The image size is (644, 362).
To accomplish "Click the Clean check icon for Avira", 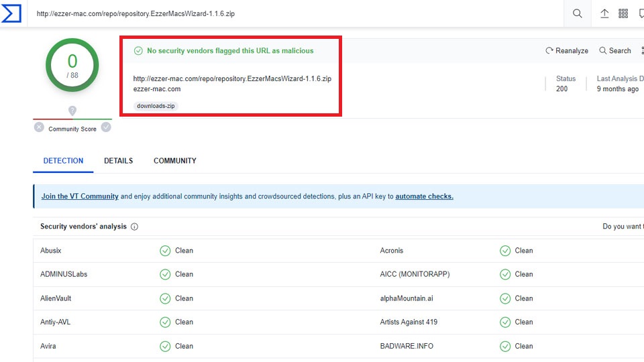I will (165, 347).
